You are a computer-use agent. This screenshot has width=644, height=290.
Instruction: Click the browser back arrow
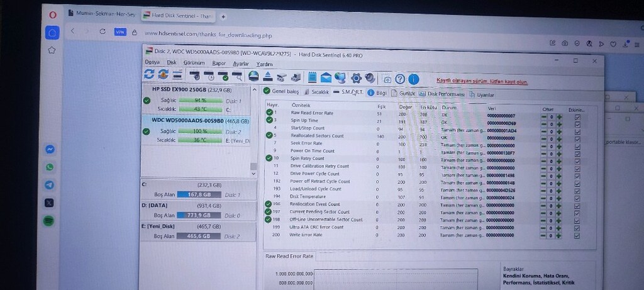click(x=73, y=31)
